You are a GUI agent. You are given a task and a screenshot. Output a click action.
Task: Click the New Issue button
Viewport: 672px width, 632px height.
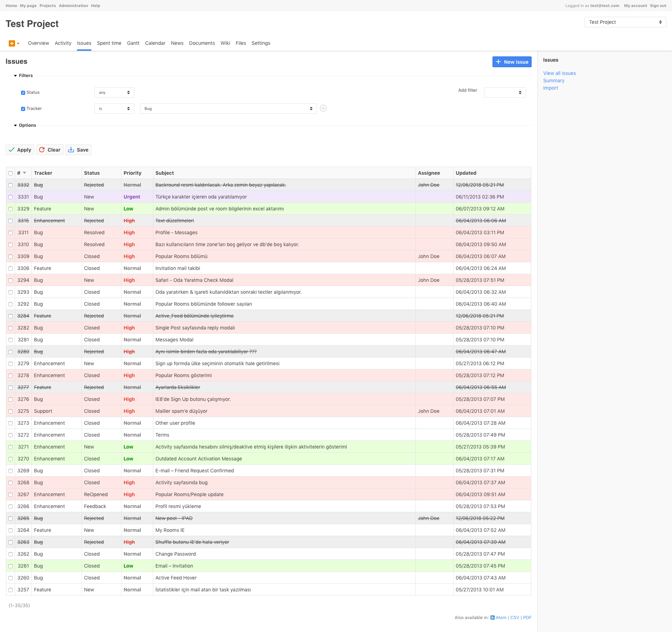point(512,62)
